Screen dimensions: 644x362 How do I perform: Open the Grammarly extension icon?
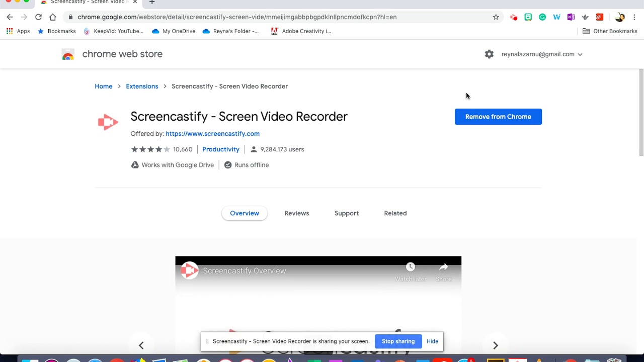point(542,17)
